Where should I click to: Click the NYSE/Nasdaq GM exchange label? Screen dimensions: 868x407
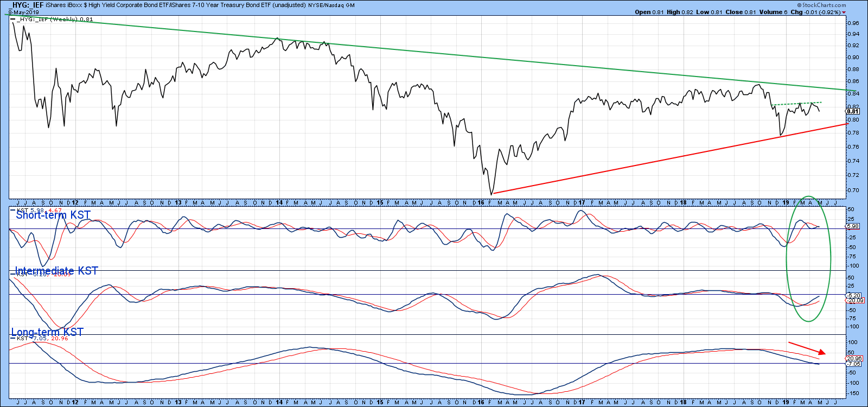[x=331, y=5]
